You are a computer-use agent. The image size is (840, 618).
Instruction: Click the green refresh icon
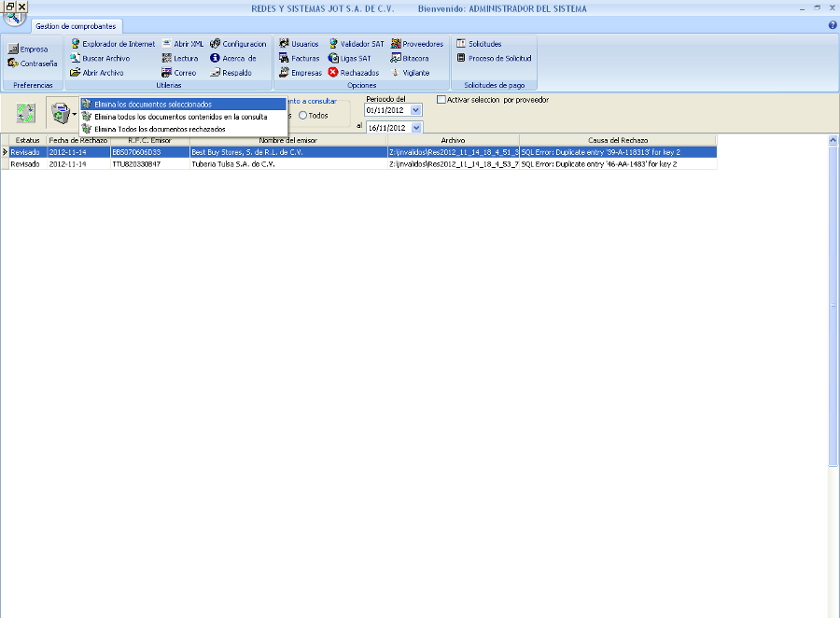(26, 114)
